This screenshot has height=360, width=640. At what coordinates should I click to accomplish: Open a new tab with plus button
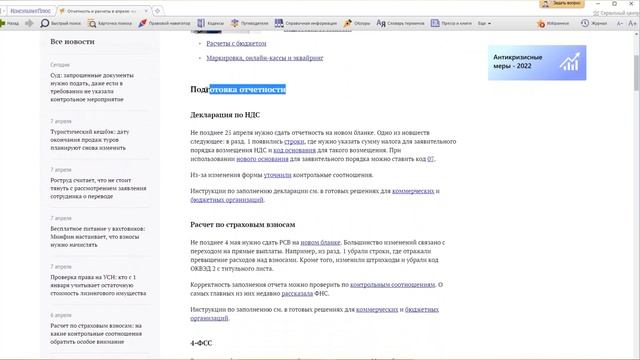click(x=158, y=11)
